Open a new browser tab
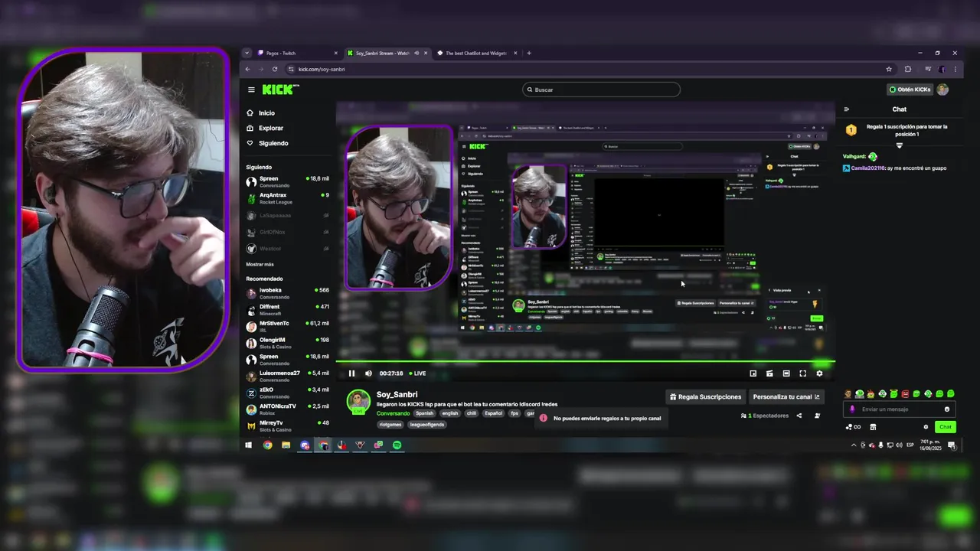The width and height of the screenshot is (980, 551). 528,53
